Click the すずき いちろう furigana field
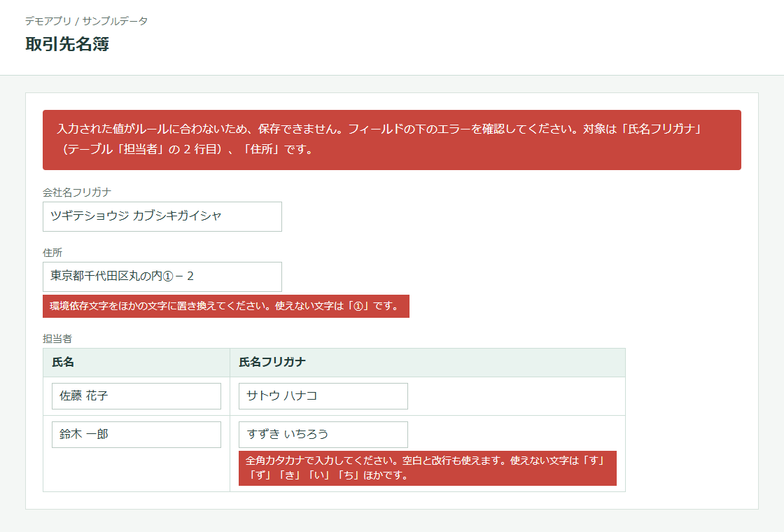The height and width of the screenshot is (532, 784). [323, 435]
